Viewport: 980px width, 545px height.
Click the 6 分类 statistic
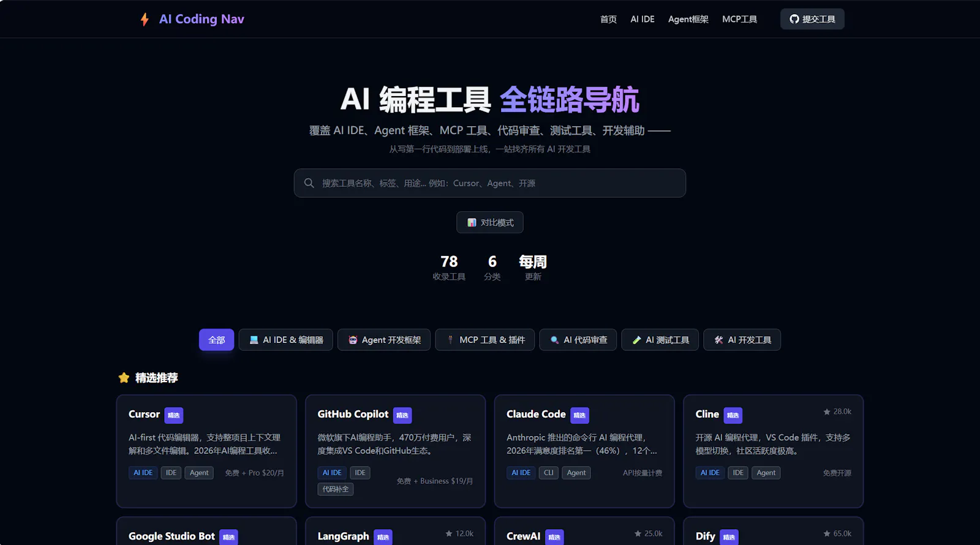(x=492, y=268)
